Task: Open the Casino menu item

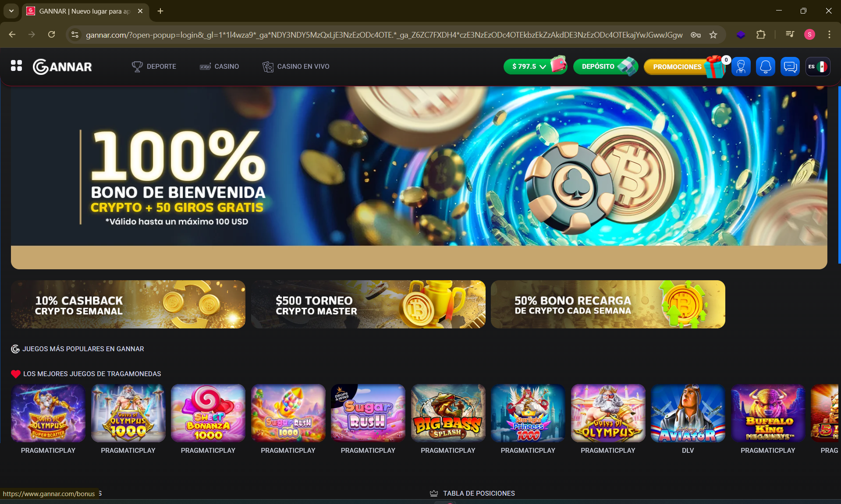Action: [219, 67]
